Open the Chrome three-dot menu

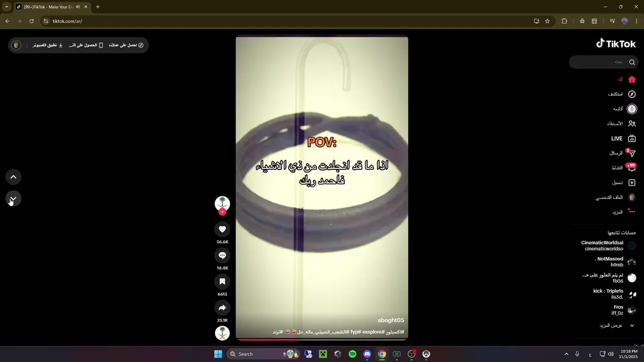point(636,21)
